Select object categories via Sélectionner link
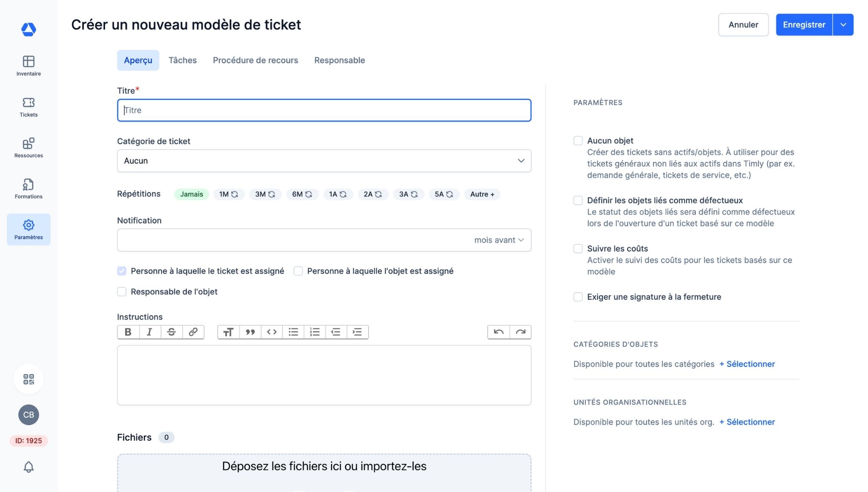The width and height of the screenshot is (868, 492). [747, 364]
